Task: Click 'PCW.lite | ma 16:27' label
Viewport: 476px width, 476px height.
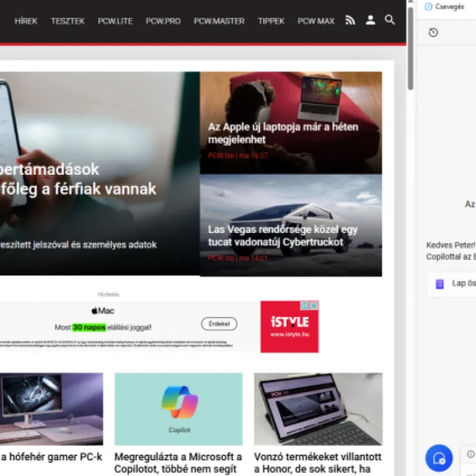Action: click(x=238, y=155)
